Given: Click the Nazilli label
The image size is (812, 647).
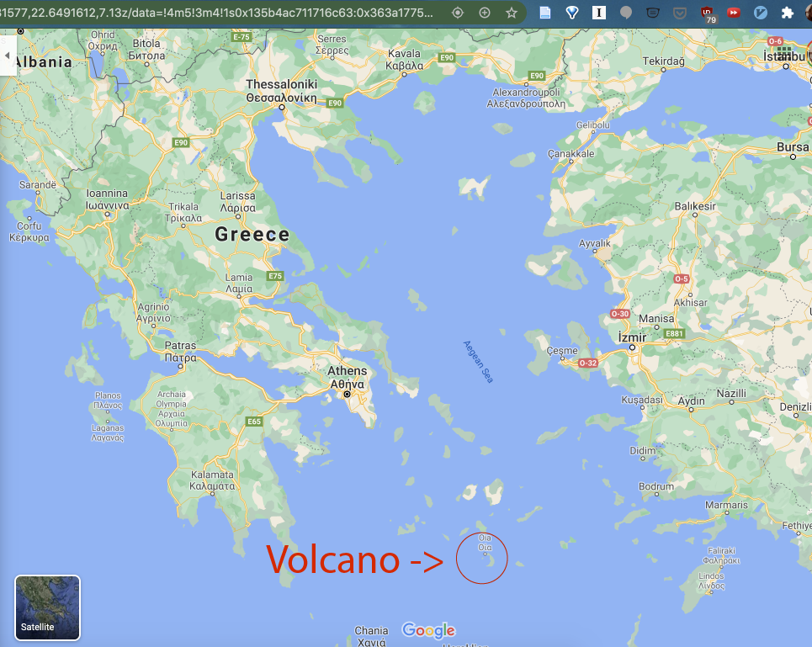Looking at the screenshot, I should (x=731, y=394).
